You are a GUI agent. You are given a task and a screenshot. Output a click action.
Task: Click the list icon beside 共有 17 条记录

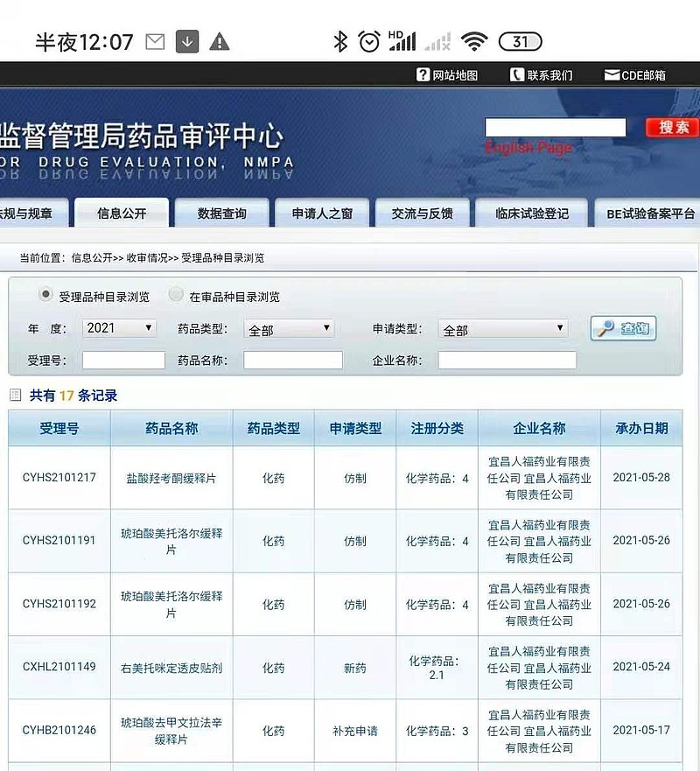tap(14, 396)
